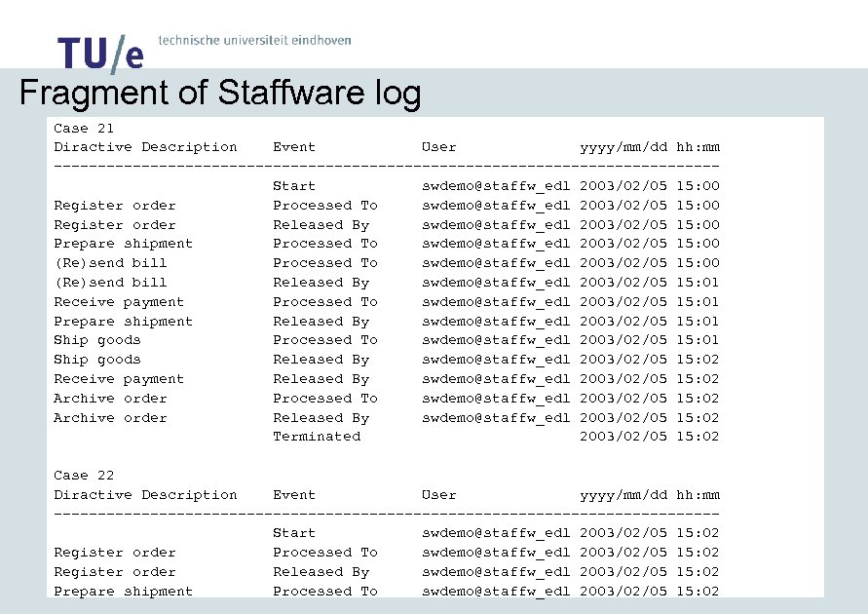Click the user in Case 21's Start row
This screenshot has height=614, width=868.
[x=496, y=185]
